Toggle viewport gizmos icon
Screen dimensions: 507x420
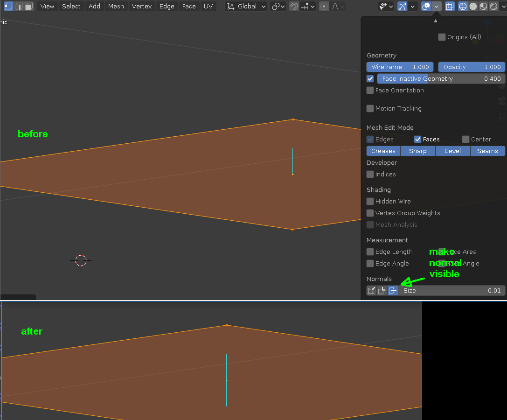click(x=402, y=6)
